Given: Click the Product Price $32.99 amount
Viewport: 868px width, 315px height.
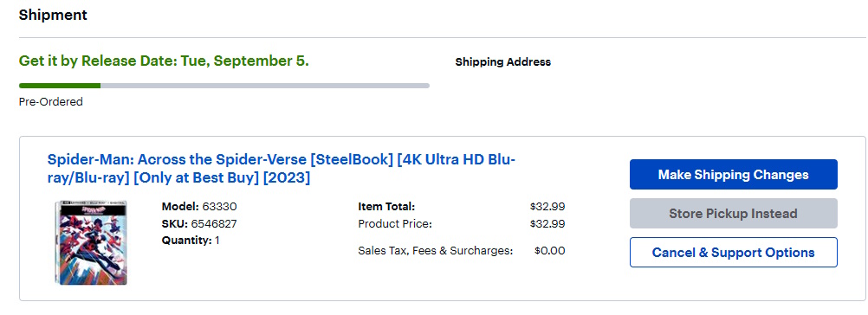Looking at the screenshot, I should click(547, 224).
